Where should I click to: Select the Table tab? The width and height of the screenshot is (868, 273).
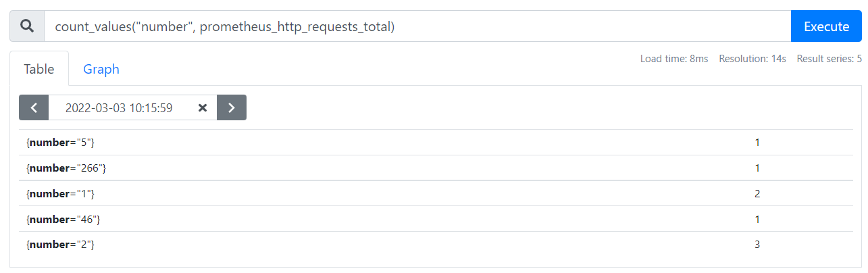[x=39, y=69]
